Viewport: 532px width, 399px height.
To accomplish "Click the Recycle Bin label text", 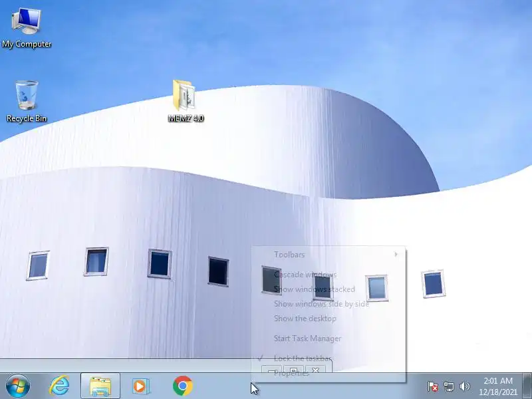I will coord(27,118).
